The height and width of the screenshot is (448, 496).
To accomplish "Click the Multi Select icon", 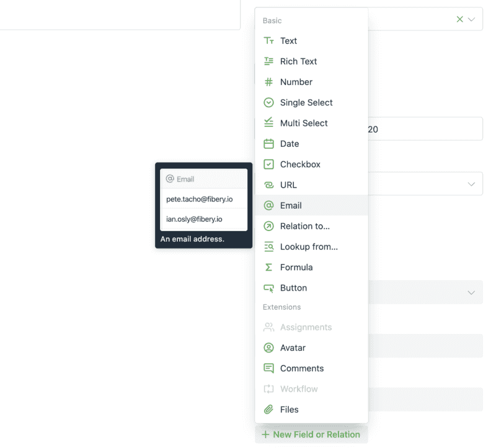I will (x=268, y=123).
